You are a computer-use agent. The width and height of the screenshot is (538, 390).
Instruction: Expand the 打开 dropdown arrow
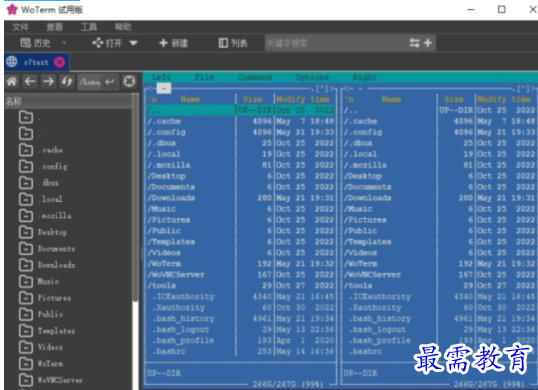coord(133,43)
